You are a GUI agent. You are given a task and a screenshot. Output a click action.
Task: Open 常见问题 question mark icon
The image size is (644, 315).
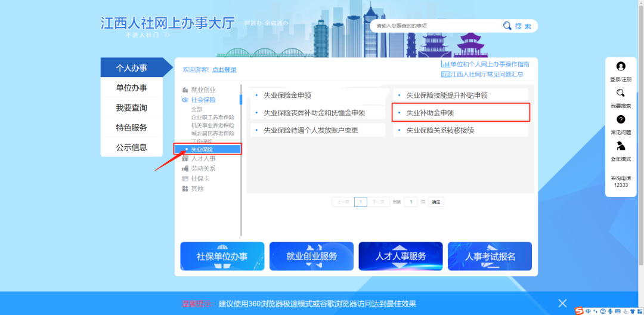[621, 119]
